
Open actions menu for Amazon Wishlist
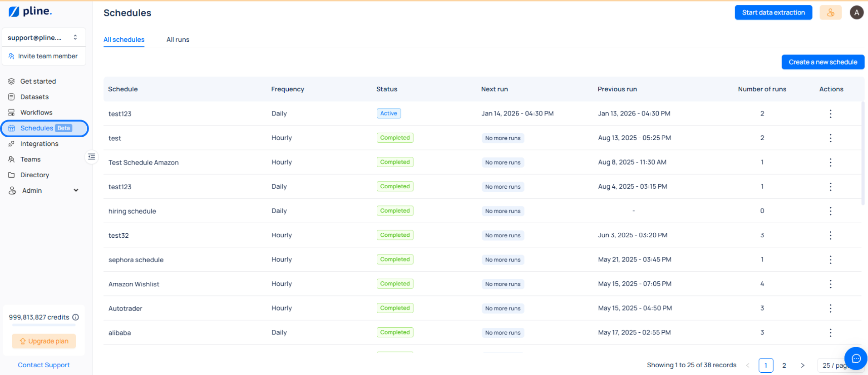830,284
